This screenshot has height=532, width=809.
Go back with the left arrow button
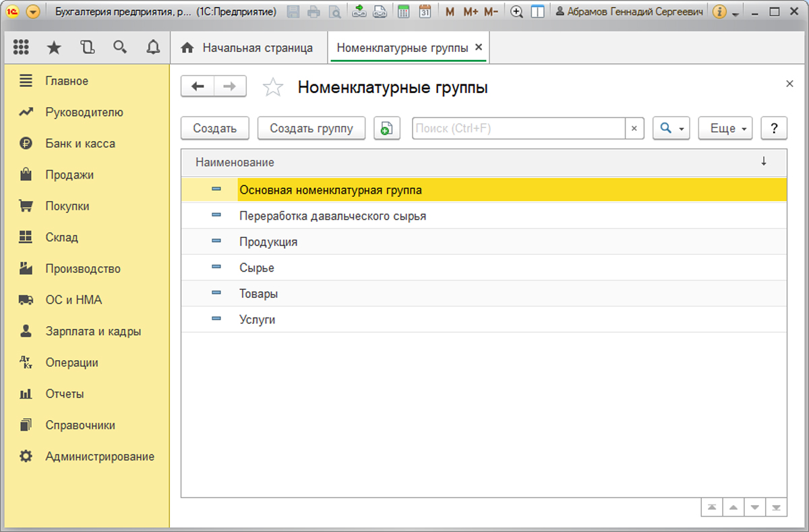[x=198, y=86]
